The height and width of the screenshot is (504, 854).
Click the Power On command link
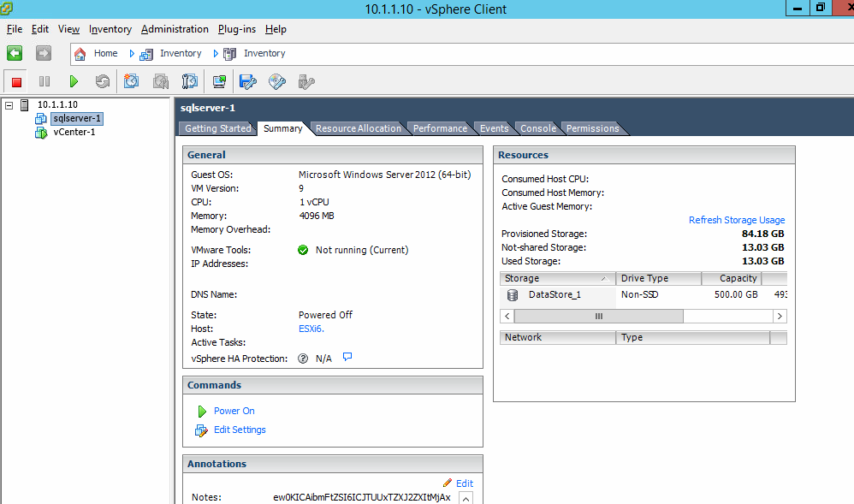[234, 411]
